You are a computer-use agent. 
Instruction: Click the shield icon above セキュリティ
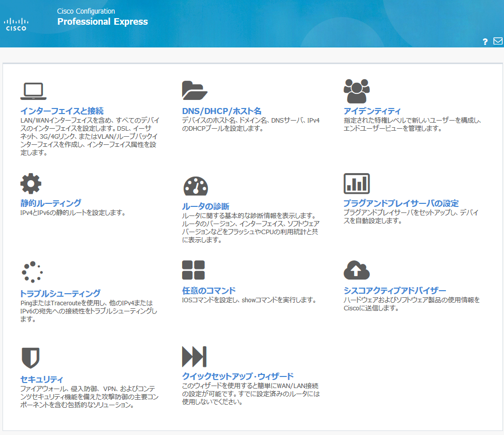pyautogui.click(x=32, y=355)
